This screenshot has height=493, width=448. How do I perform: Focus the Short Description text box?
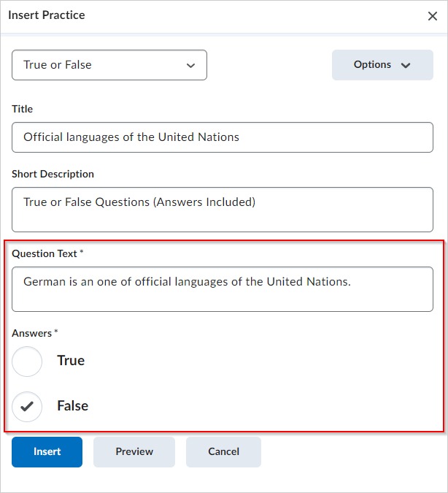pos(223,210)
